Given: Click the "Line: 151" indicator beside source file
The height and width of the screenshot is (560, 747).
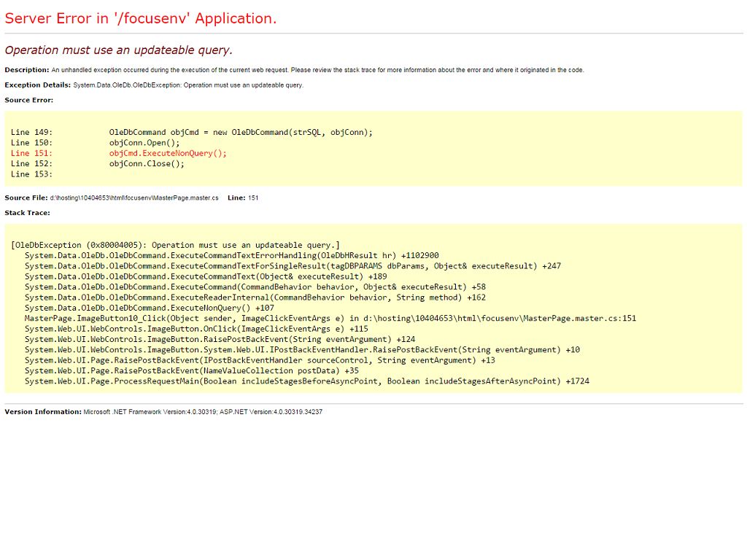Looking at the screenshot, I should click(x=243, y=198).
